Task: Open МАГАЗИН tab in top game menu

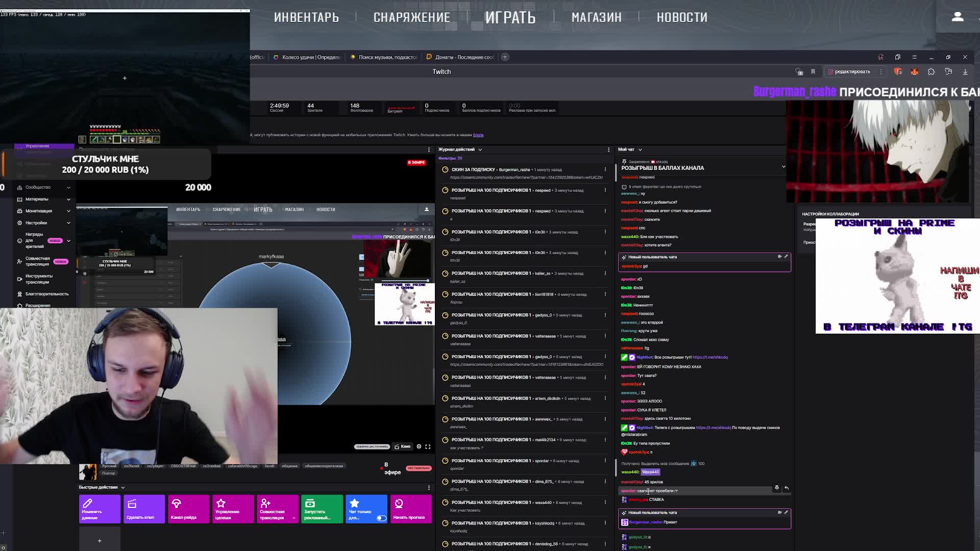Action: click(x=597, y=17)
